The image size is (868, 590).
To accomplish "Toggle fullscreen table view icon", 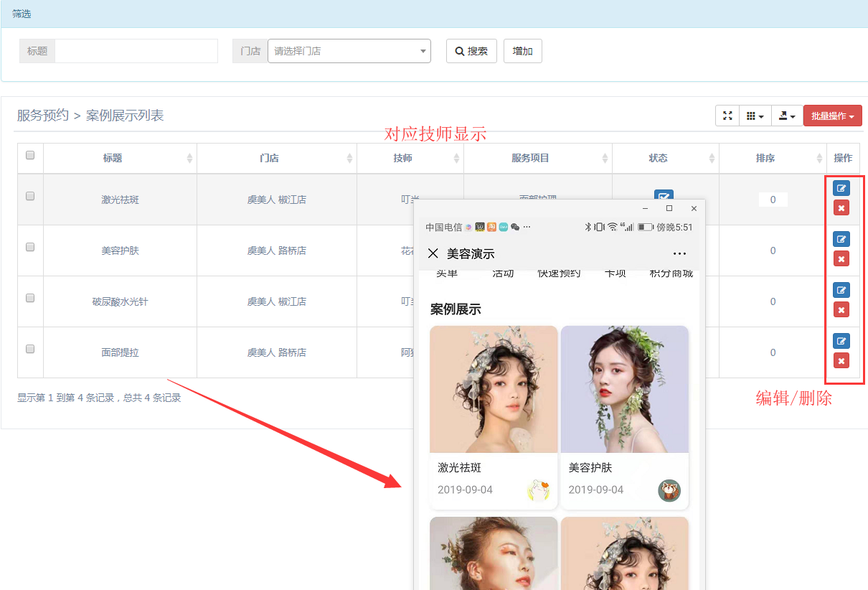I will click(x=727, y=116).
